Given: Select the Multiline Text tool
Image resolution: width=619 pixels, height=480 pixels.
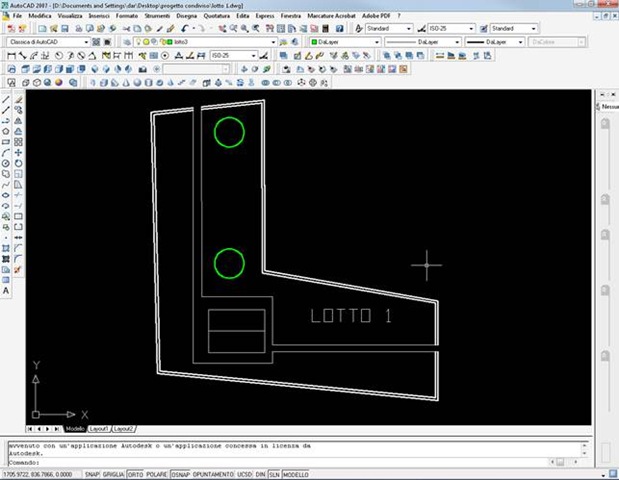Looking at the screenshot, I should tap(6, 290).
